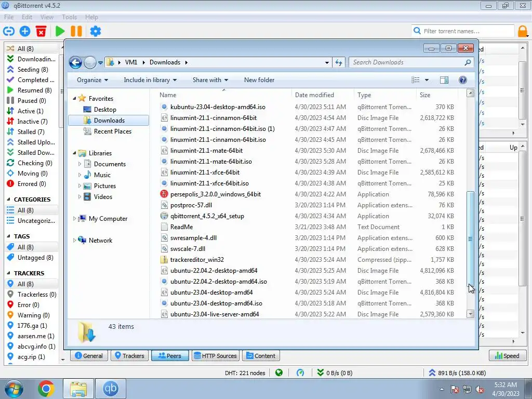Open the Organize dropdown
The width and height of the screenshot is (532, 399).
click(x=92, y=80)
